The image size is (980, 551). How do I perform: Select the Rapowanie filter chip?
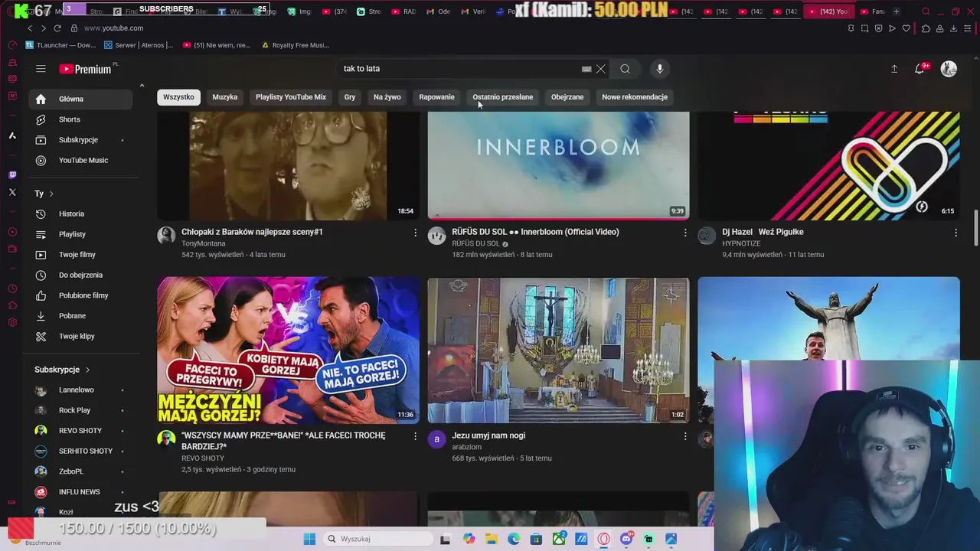pyautogui.click(x=436, y=97)
